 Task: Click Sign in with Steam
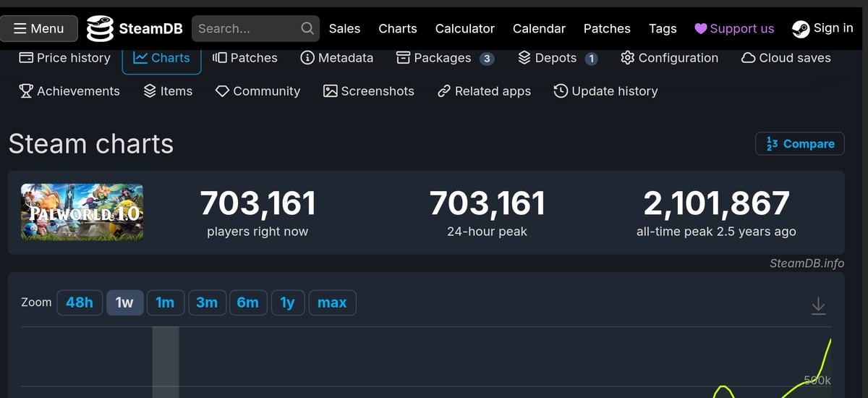(x=822, y=28)
